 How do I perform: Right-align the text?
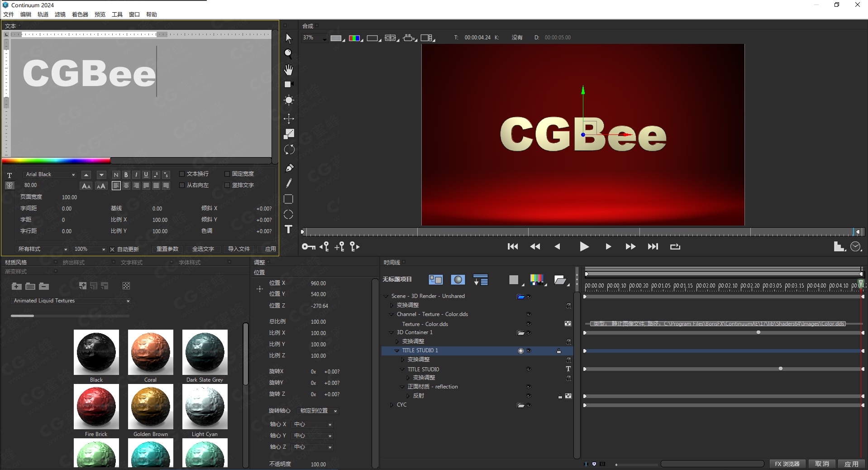(136, 186)
